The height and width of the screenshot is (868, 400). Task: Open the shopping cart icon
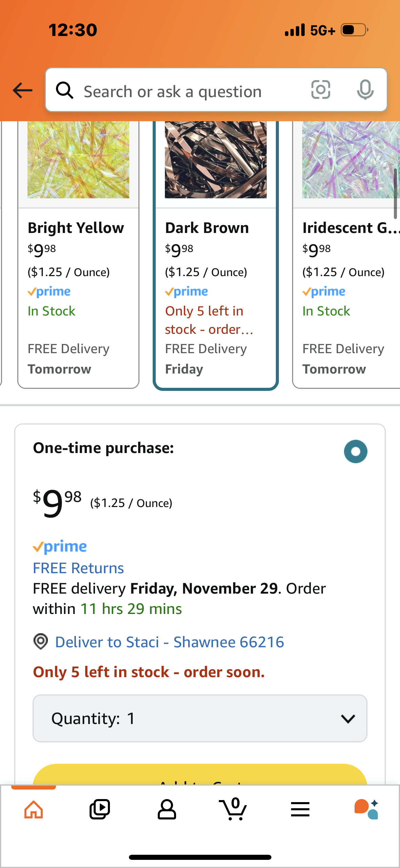coord(233,809)
